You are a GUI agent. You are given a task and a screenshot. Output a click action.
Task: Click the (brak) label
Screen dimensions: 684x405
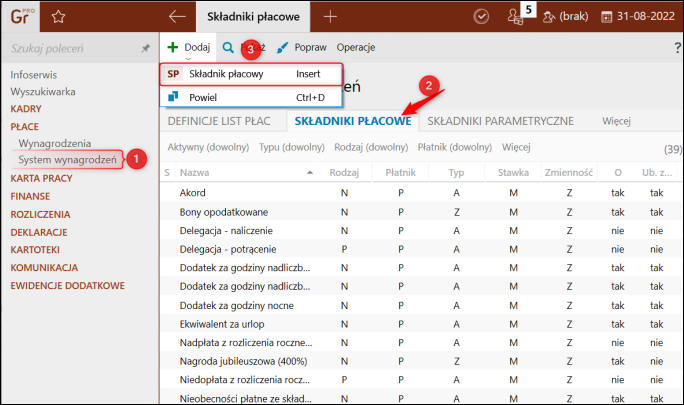point(574,17)
